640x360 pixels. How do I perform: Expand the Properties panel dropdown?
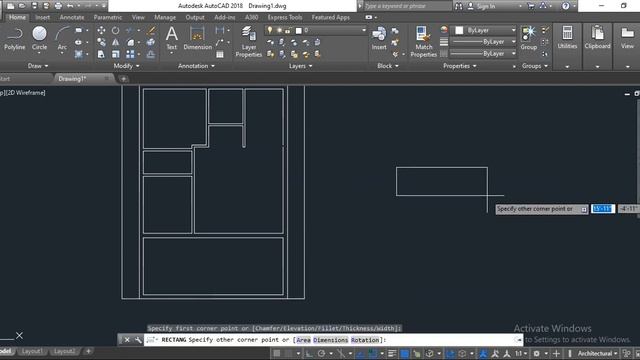point(460,66)
